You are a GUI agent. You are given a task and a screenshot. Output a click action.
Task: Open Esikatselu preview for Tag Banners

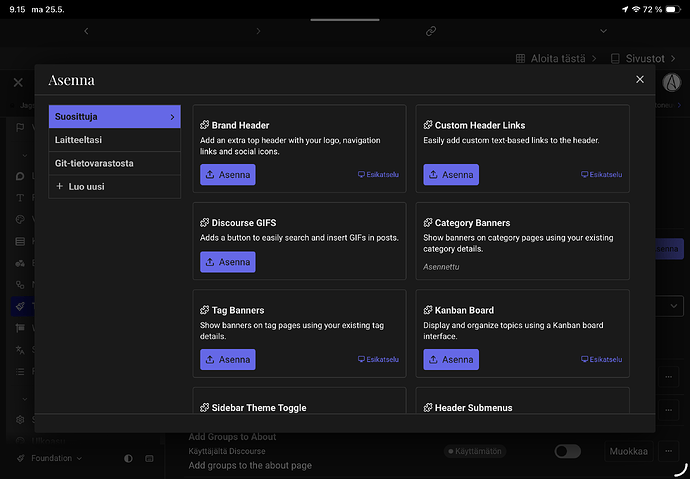coord(378,359)
